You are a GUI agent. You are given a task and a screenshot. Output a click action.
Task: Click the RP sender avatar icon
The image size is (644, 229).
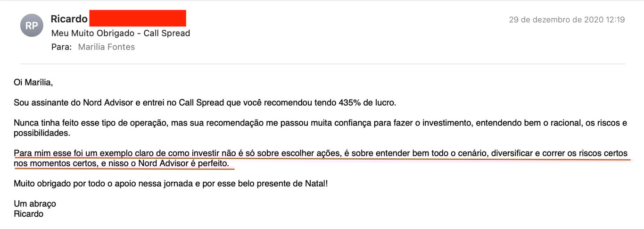[32, 25]
